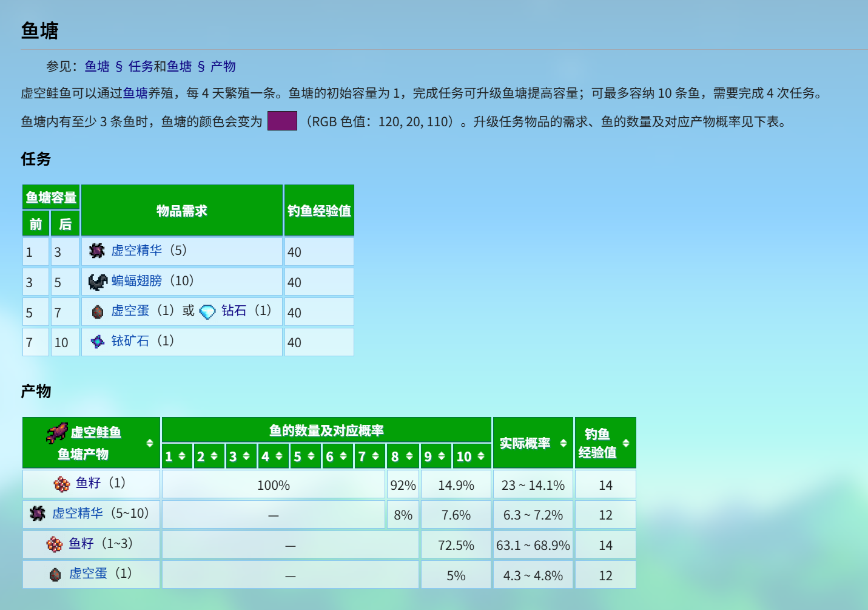Click the purple pond color swatch

point(282,121)
